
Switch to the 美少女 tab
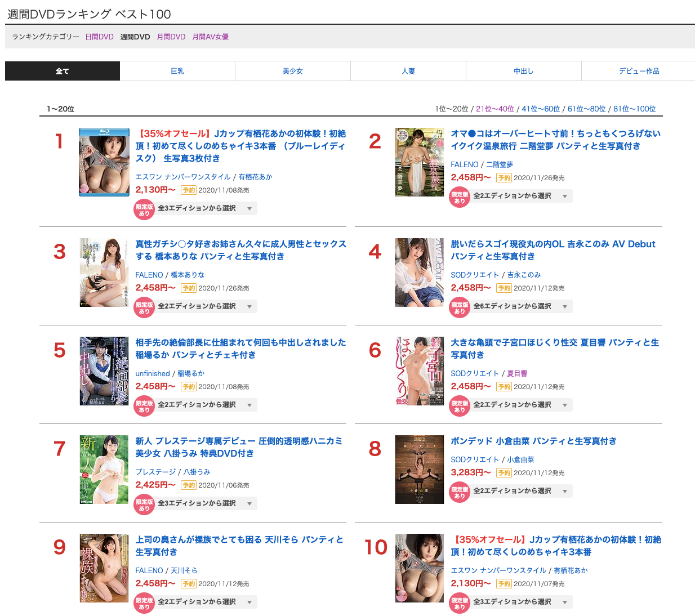293,71
